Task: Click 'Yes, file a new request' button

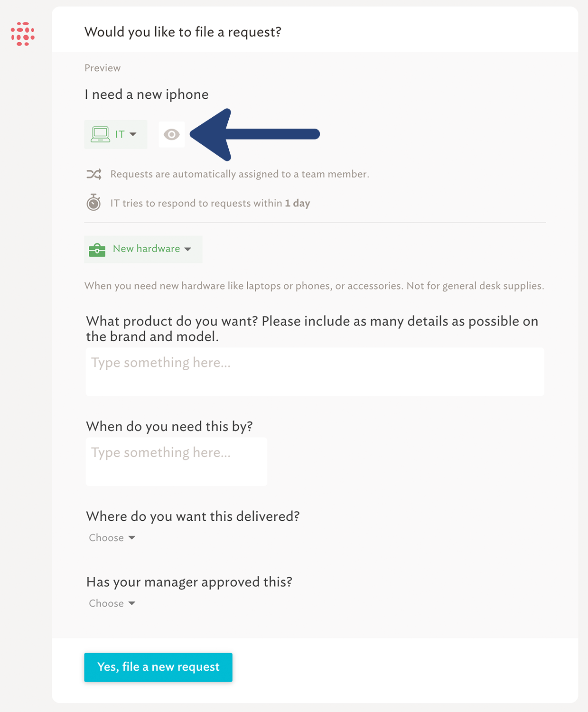Action: point(159,667)
